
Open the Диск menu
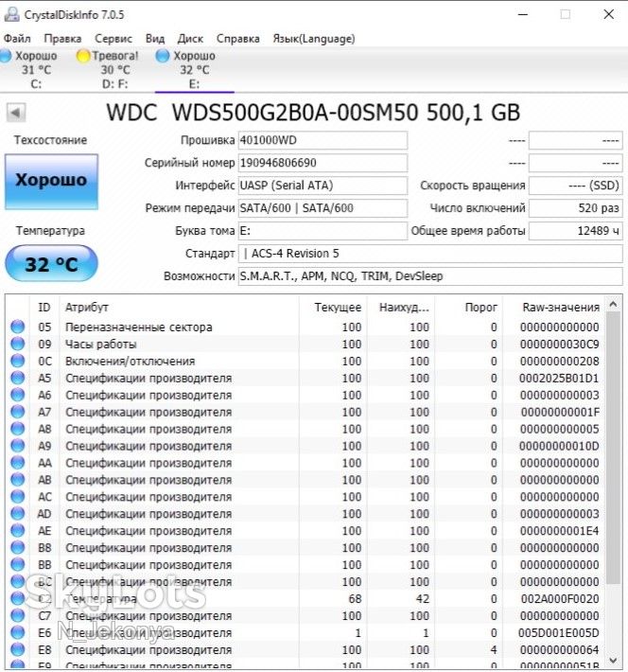click(x=190, y=39)
